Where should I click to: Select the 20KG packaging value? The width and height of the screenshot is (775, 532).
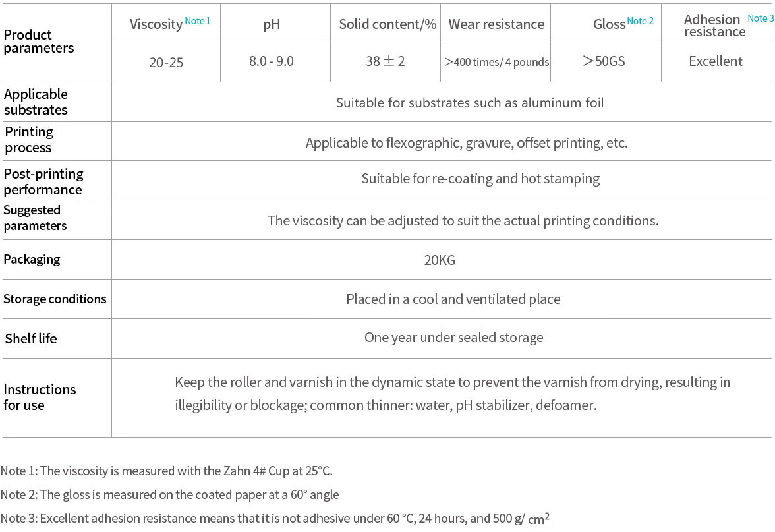[x=440, y=260]
